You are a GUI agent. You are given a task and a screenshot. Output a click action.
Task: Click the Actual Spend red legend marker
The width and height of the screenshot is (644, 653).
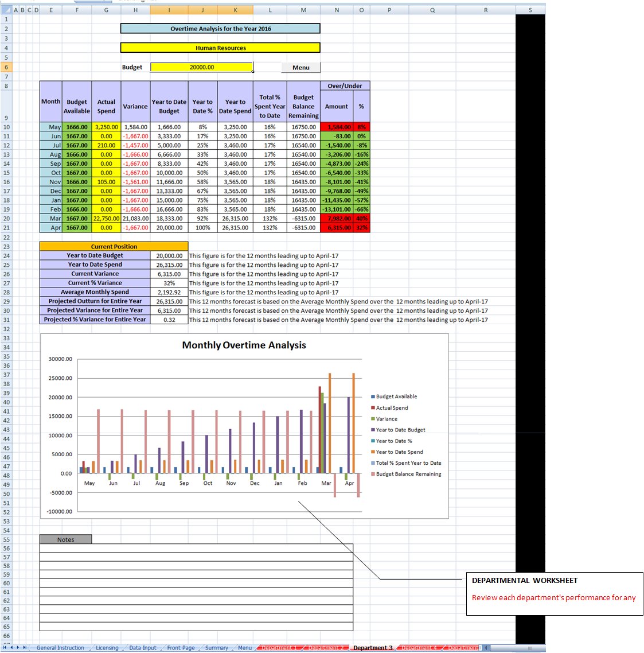tap(373, 408)
